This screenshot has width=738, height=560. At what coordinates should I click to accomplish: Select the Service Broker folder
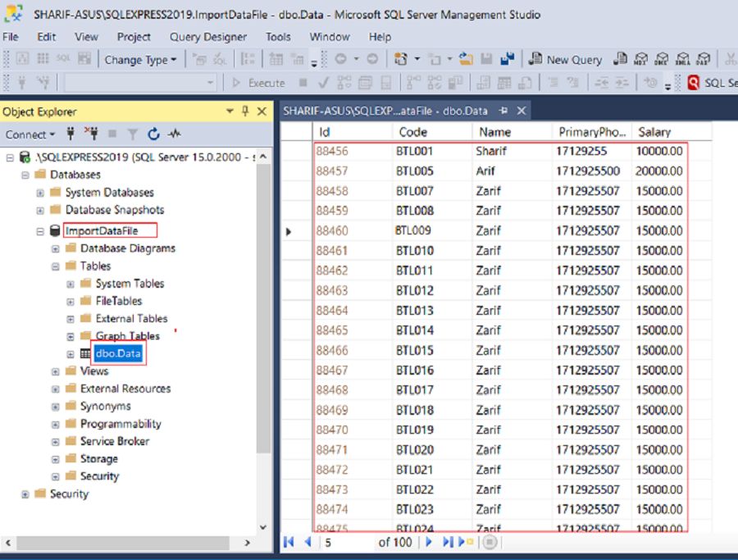pyautogui.click(x=115, y=441)
